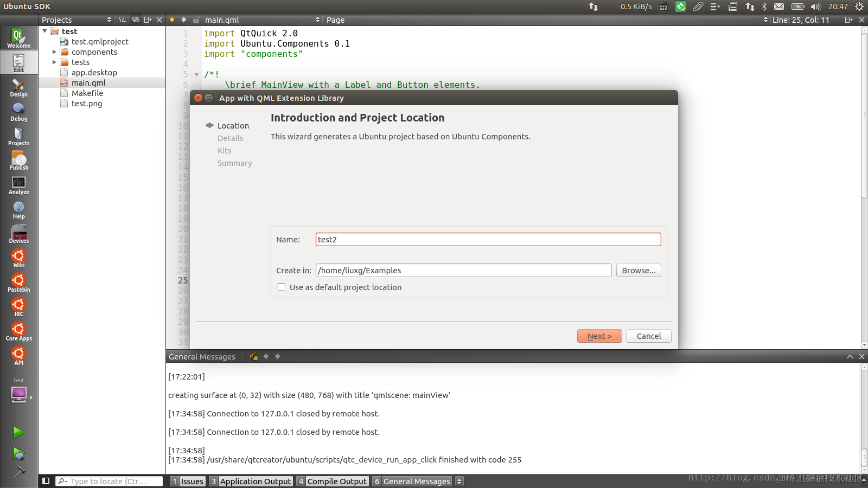Image resolution: width=868 pixels, height=488 pixels.
Task: Go to next item in General Messages
Action: click(x=278, y=356)
